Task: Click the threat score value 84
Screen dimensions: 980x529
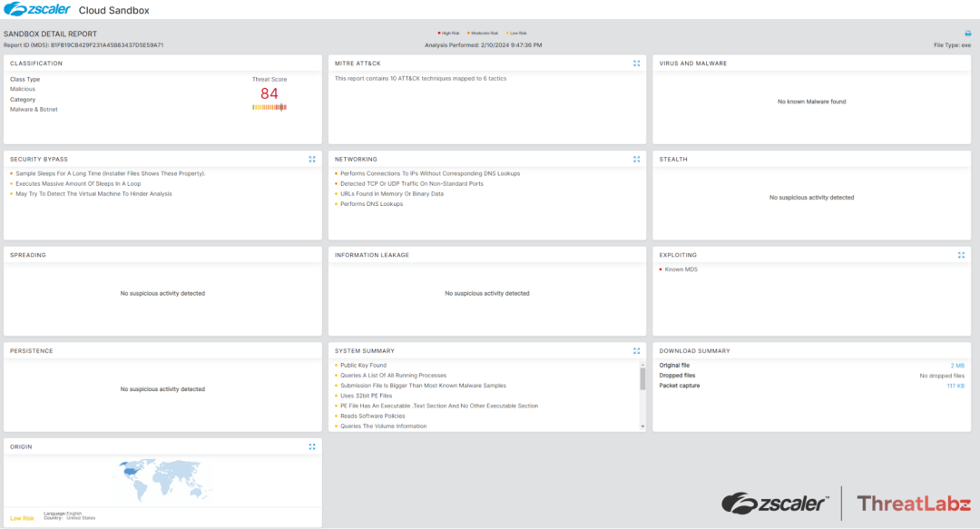Action: pyautogui.click(x=269, y=93)
